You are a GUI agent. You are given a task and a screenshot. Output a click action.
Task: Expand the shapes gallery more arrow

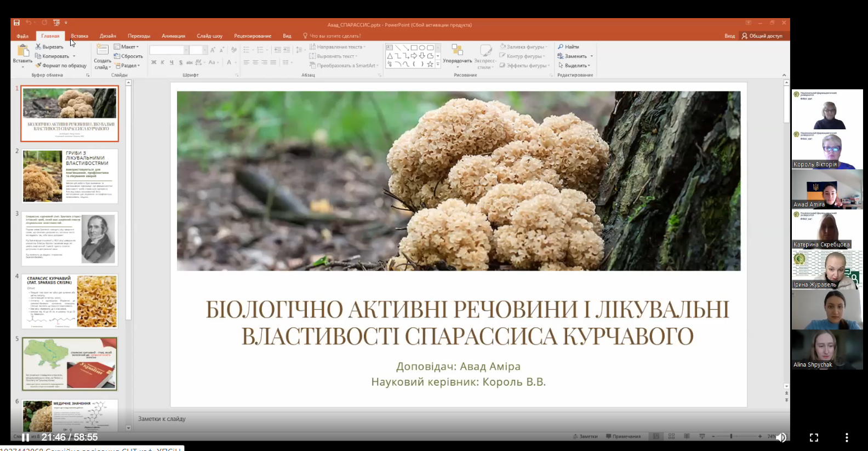pos(438,64)
